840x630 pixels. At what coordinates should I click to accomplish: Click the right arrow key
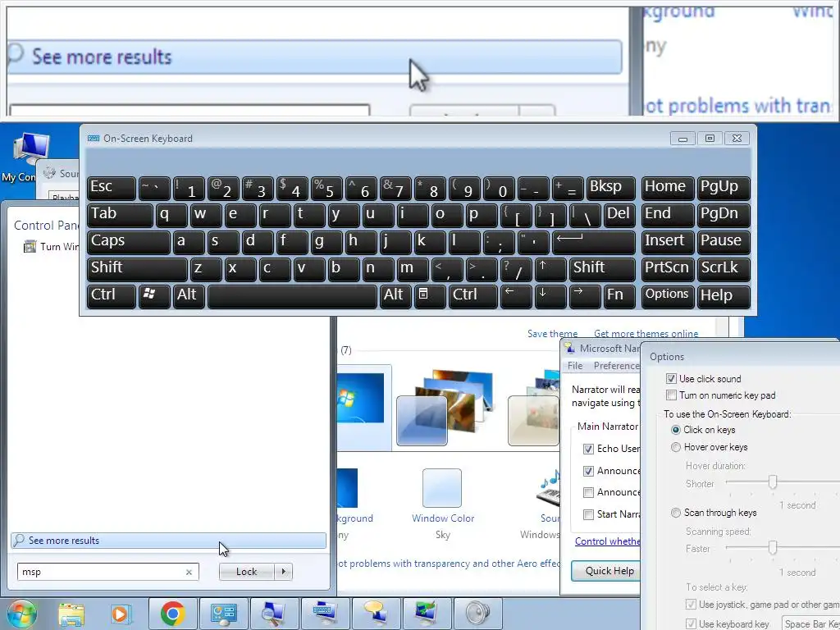click(x=584, y=296)
